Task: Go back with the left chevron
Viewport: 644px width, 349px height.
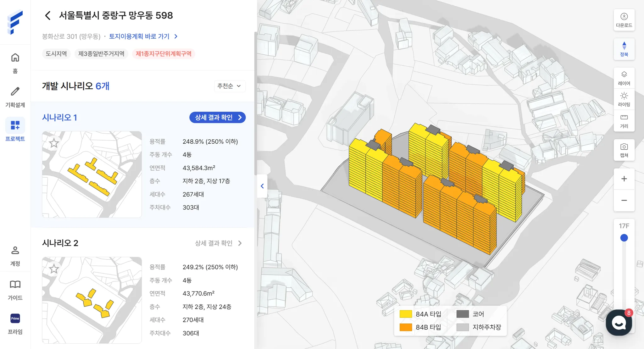Action: point(48,15)
